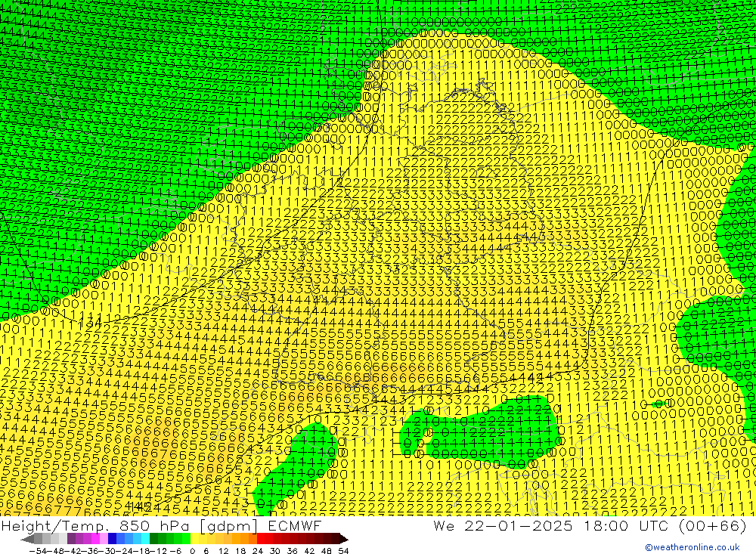Screen dimensions: 756x554
Task: Click the '(00+66)' forecast hour label
Action: click(712, 525)
